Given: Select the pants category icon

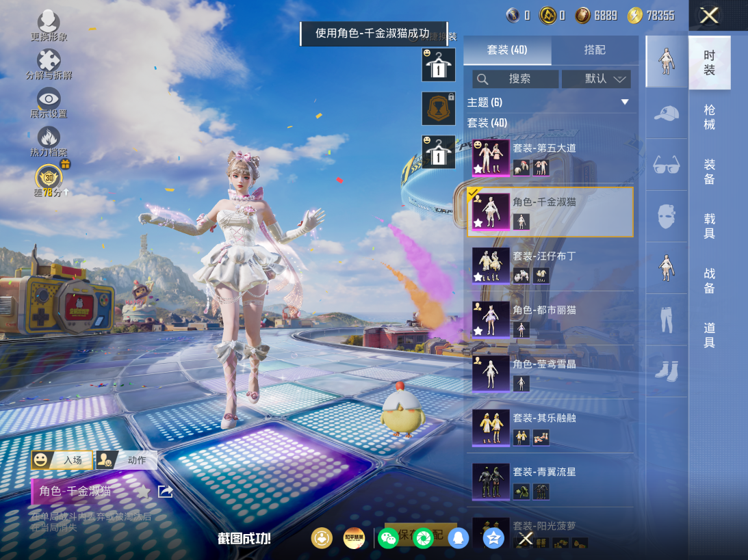Looking at the screenshot, I should [x=667, y=320].
